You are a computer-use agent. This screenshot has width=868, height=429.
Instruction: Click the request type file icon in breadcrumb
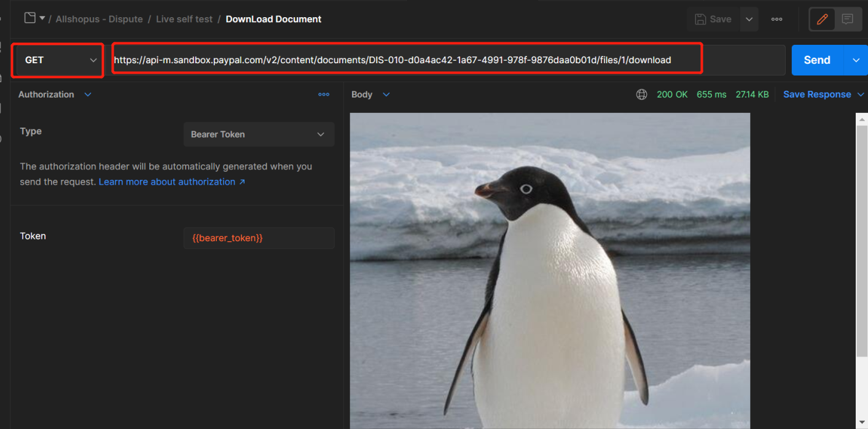29,18
